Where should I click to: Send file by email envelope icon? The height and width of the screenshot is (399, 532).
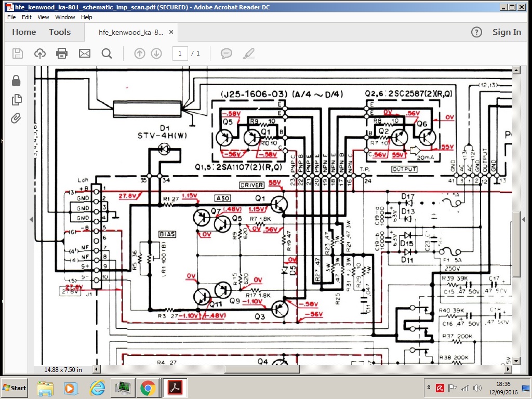85,54
